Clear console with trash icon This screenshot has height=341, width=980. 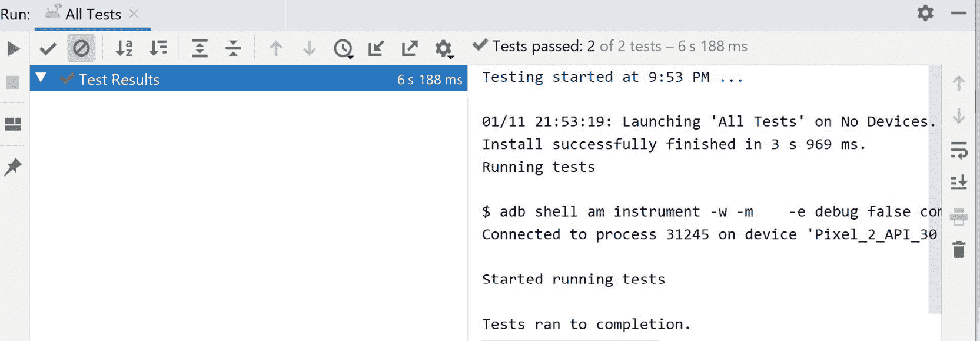tap(959, 249)
